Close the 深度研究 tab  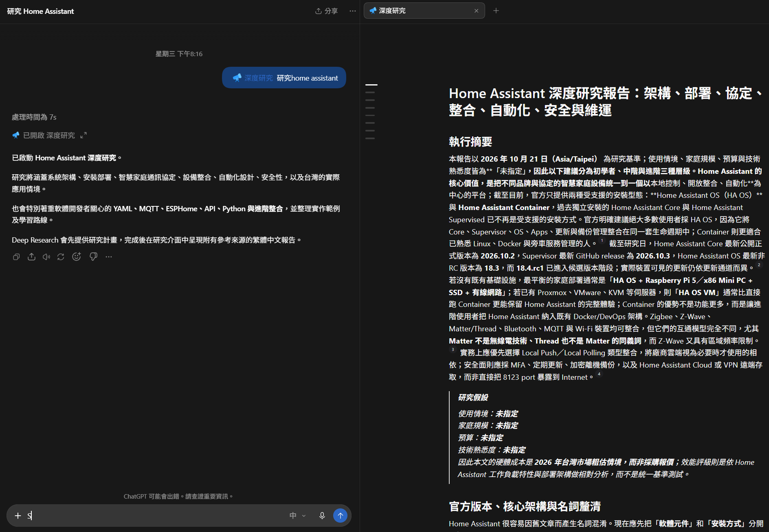point(476,11)
